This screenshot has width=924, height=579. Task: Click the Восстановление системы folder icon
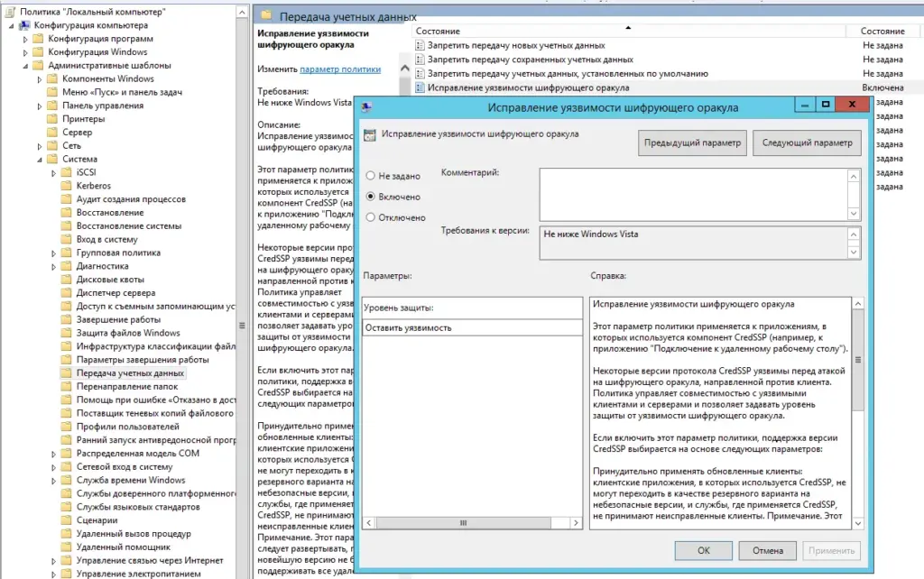[x=67, y=226]
